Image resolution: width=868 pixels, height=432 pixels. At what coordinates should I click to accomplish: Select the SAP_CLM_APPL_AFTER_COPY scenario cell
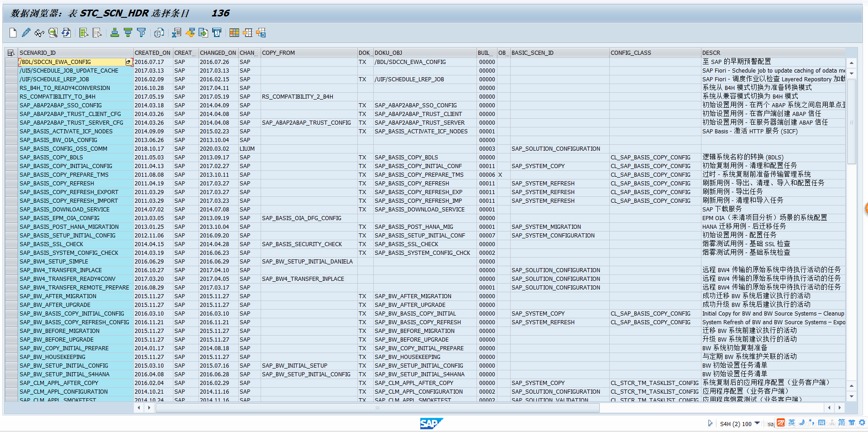point(76,383)
